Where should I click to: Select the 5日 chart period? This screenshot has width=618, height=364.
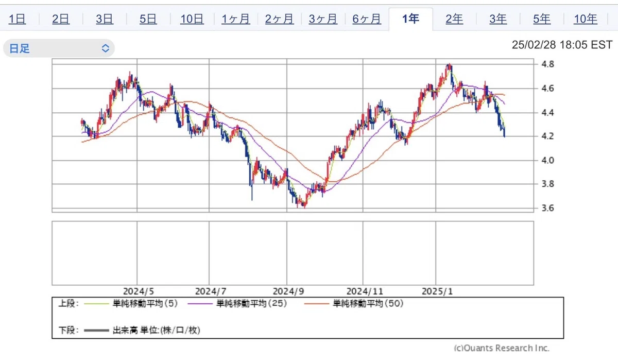click(148, 19)
